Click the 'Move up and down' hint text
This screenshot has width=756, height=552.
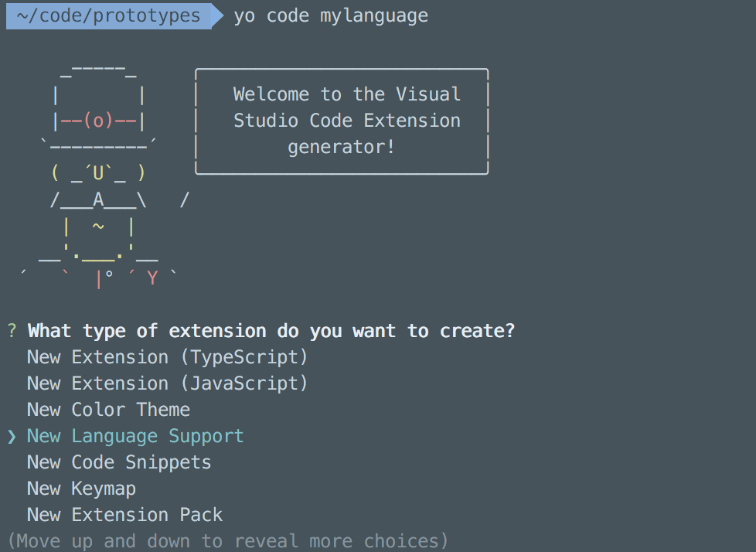click(x=228, y=540)
